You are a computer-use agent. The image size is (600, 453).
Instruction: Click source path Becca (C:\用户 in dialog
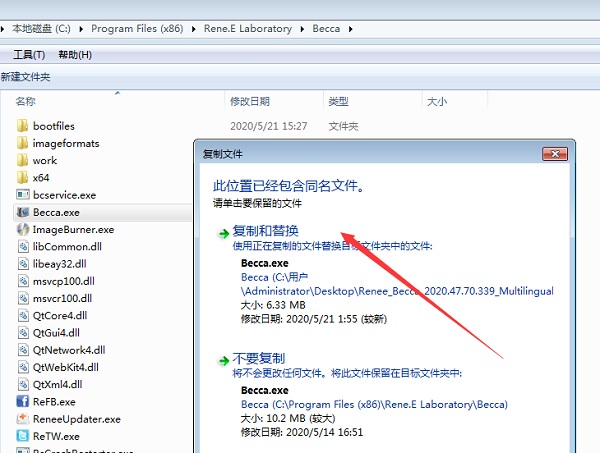pyautogui.click(x=274, y=277)
